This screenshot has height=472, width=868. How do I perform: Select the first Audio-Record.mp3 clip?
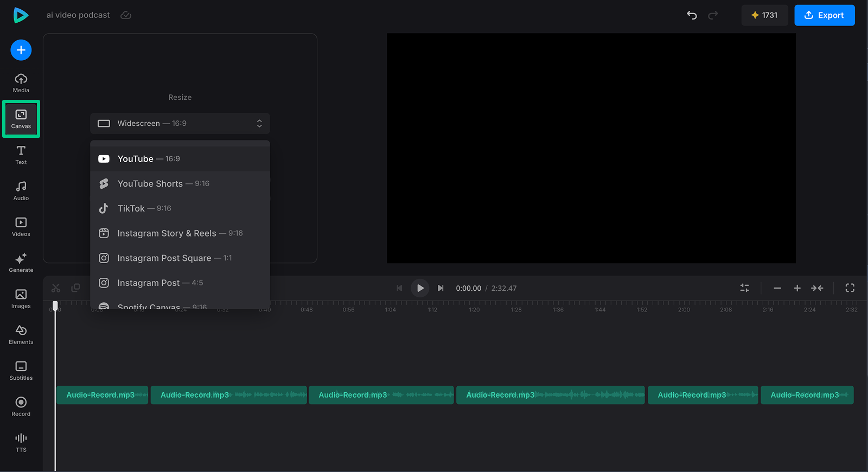coord(102,395)
